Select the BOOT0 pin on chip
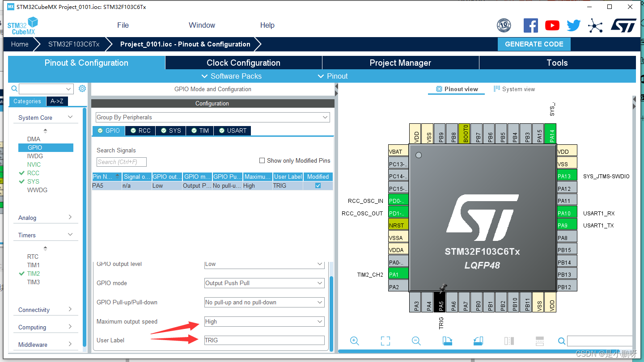644x362 pixels. 465,134
